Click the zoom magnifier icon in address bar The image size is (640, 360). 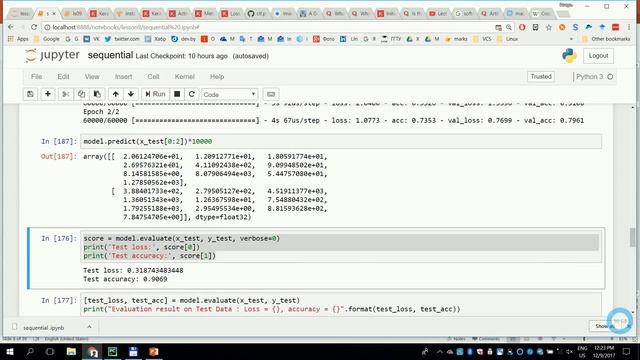coord(509,27)
